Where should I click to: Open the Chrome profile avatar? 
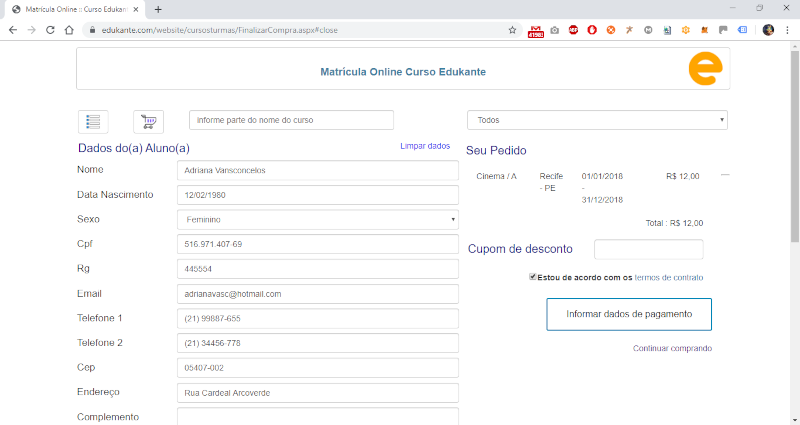(768, 30)
